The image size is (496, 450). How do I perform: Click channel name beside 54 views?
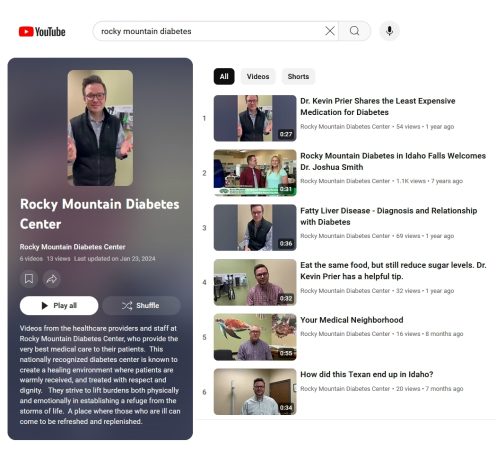click(x=345, y=127)
